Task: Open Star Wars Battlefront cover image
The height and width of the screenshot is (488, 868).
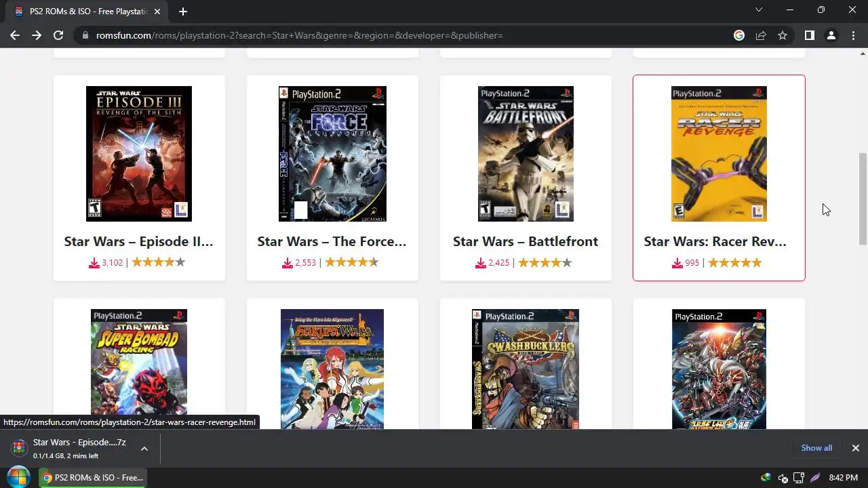Action: click(526, 154)
